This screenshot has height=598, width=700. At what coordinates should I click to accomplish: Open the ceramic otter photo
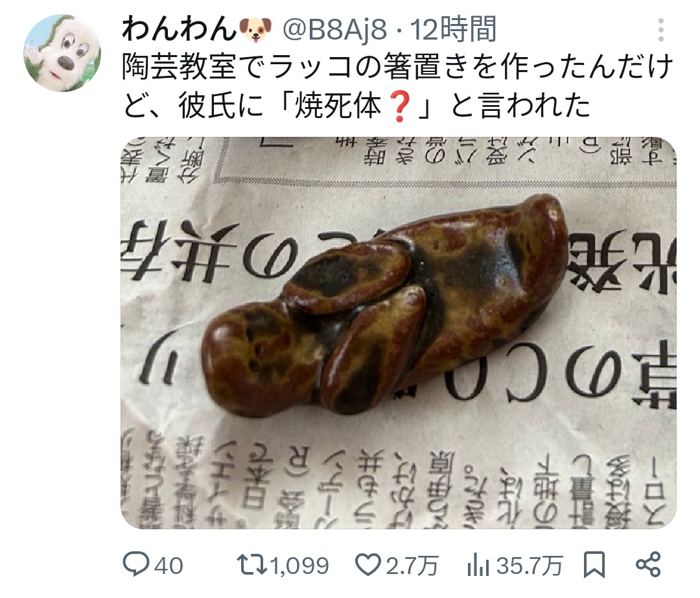tap(399, 333)
